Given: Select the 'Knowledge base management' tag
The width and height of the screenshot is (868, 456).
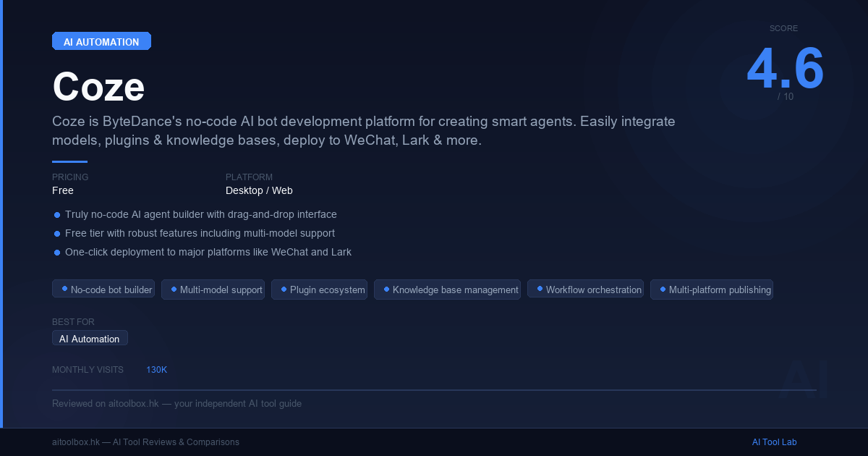Looking at the screenshot, I should 447,290.
